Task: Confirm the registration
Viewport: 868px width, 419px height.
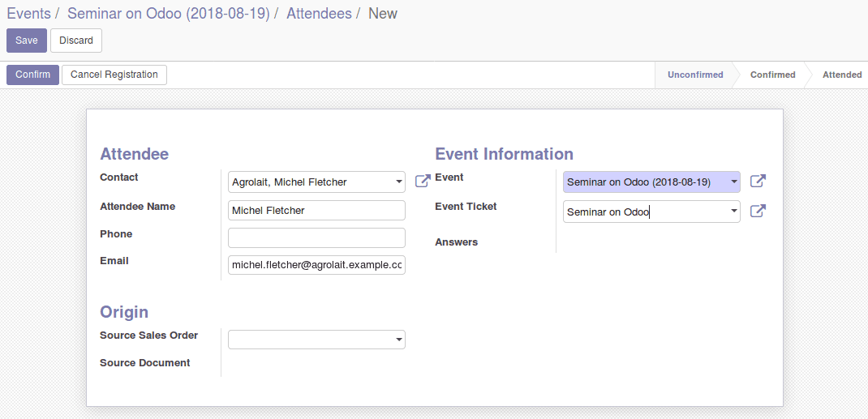Action: coord(32,75)
